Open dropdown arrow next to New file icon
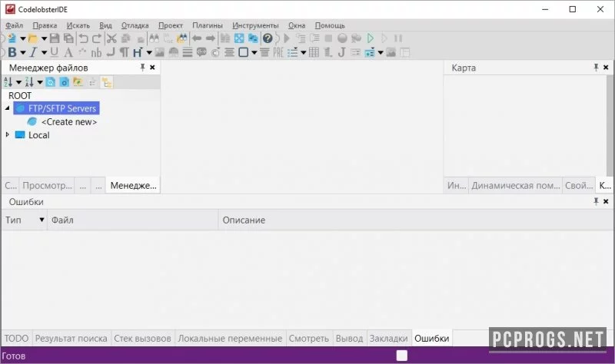The image size is (615, 364). 23,38
